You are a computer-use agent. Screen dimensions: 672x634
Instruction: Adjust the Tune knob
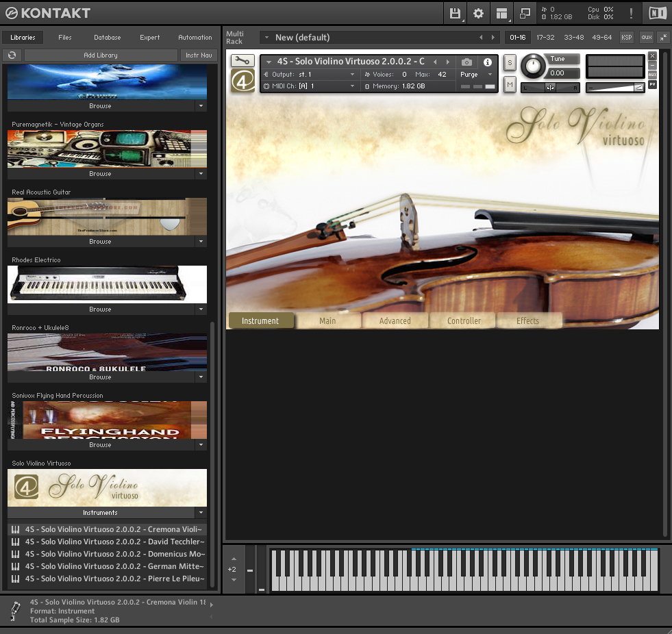pyautogui.click(x=533, y=66)
